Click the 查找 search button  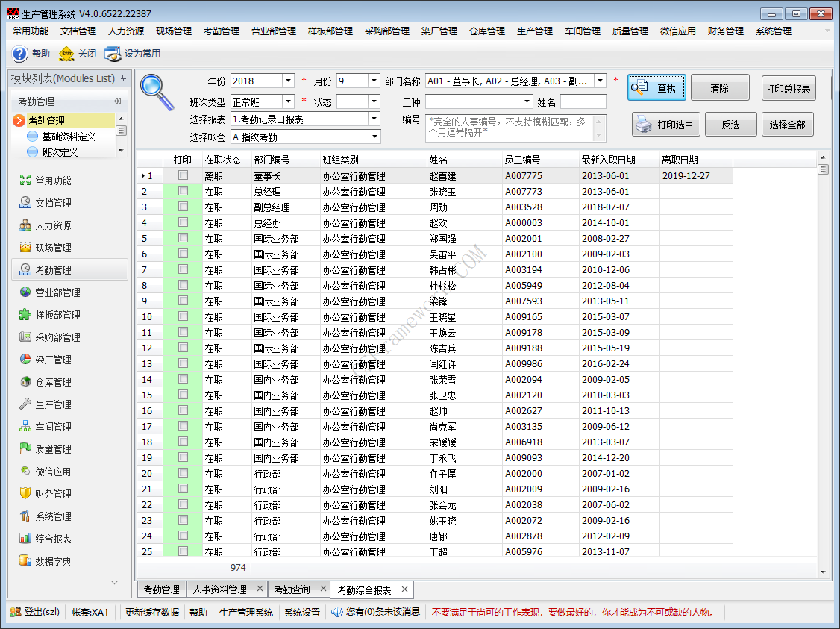pos(656,88)
